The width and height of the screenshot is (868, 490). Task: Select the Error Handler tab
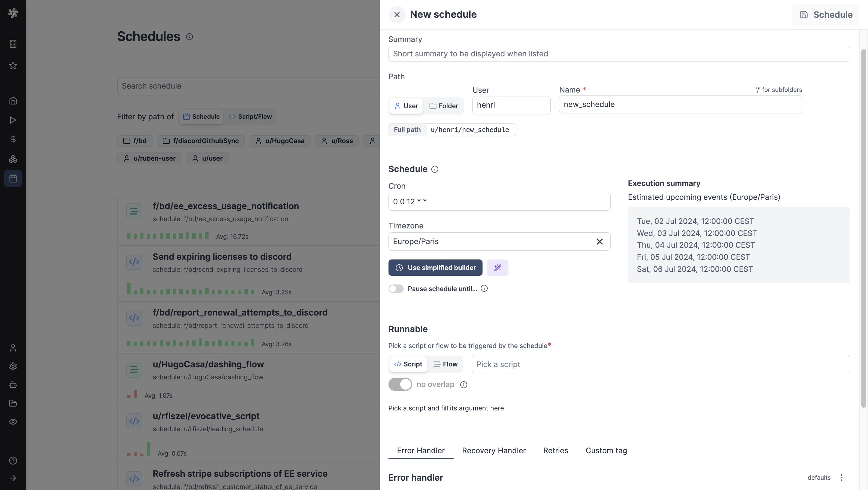click(x=421, y=451)
